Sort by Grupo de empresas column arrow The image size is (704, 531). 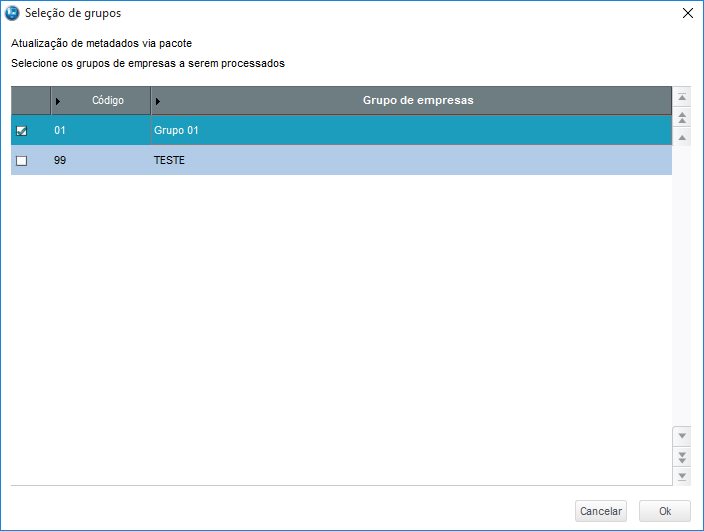(158, 101)
